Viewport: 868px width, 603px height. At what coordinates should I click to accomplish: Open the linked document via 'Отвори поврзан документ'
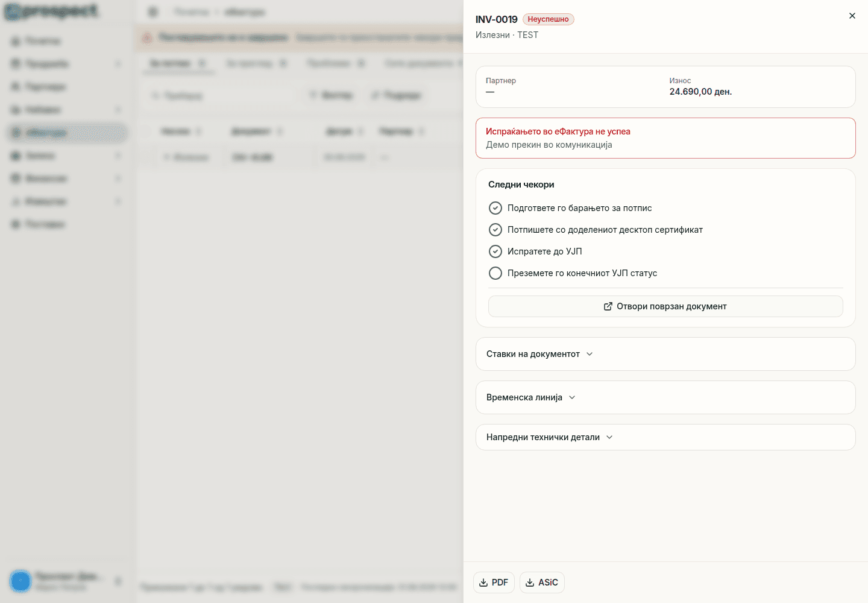coord(665,306)
